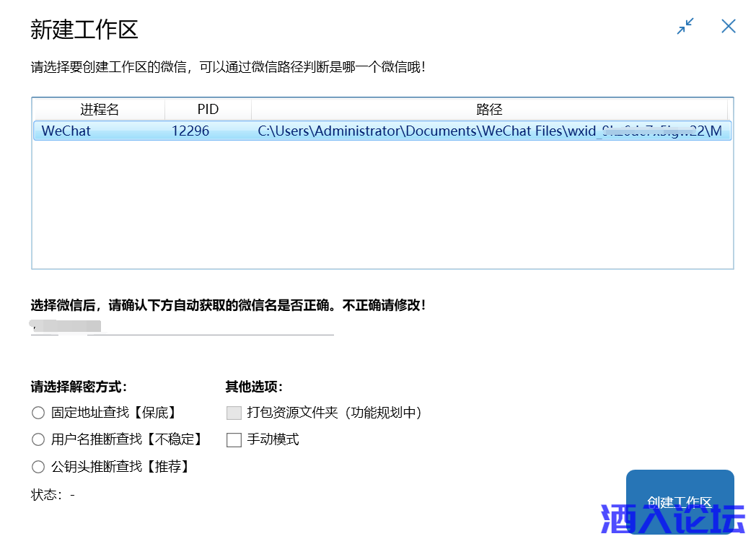Select 固定地址查找【保底】 decryption method
The width and height of the screenshot is (756, 544).
click(x=38, y=413)
